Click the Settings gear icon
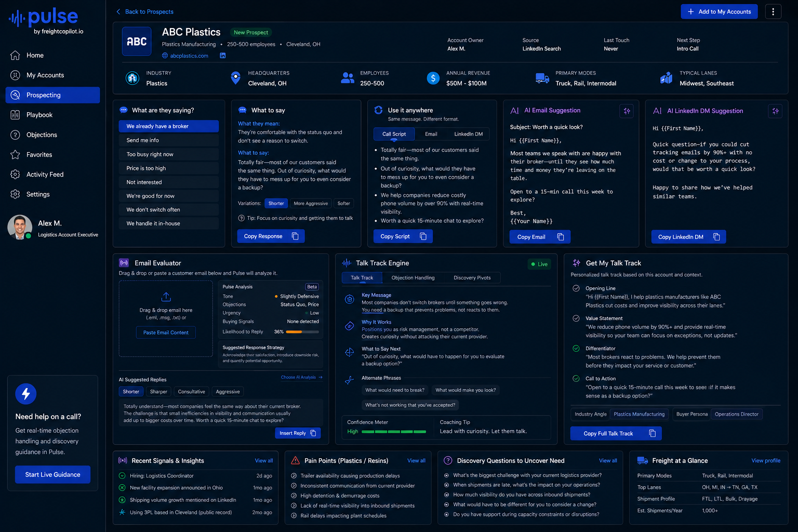798x532 pixels. 15,194
